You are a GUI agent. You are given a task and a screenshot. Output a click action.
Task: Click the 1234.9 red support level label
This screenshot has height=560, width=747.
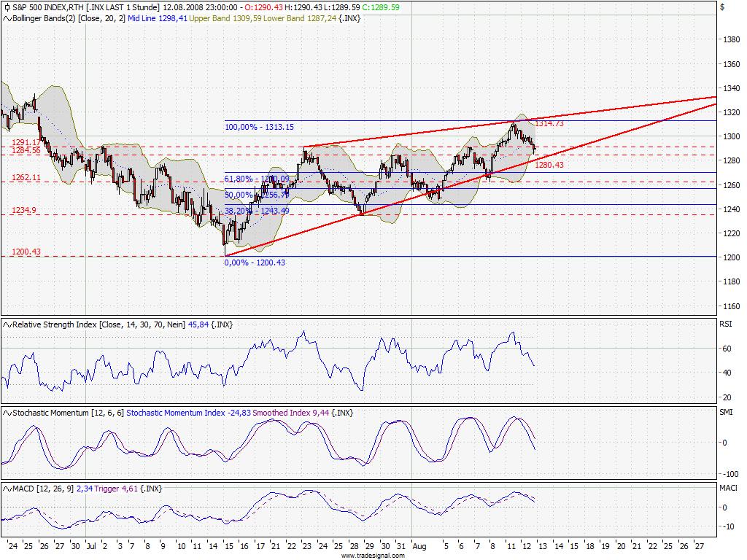click(x=24, y=210)
